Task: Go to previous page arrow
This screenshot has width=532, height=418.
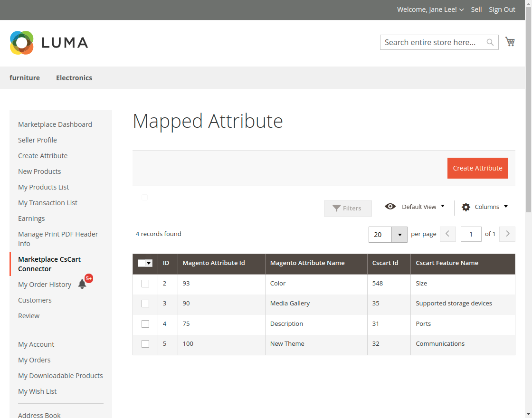Action: coord(447,234)
